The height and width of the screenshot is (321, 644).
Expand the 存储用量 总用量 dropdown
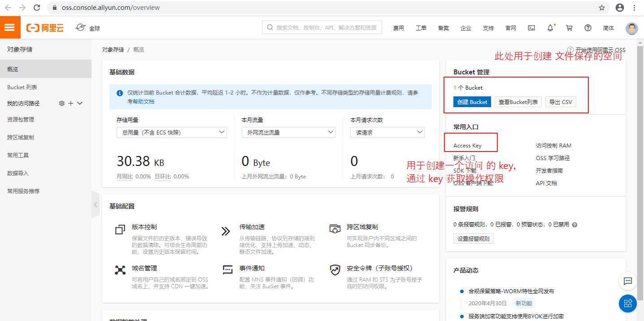(171, 132)
